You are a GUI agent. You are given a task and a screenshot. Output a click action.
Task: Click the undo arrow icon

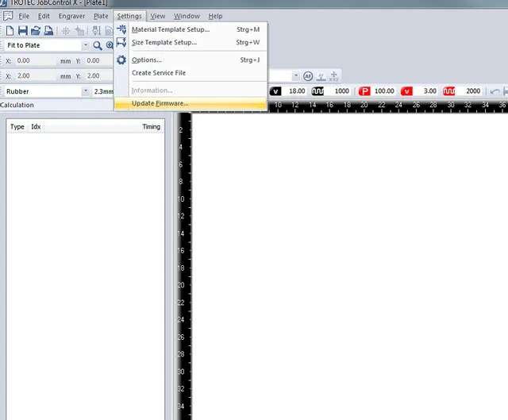pos(495,91)
